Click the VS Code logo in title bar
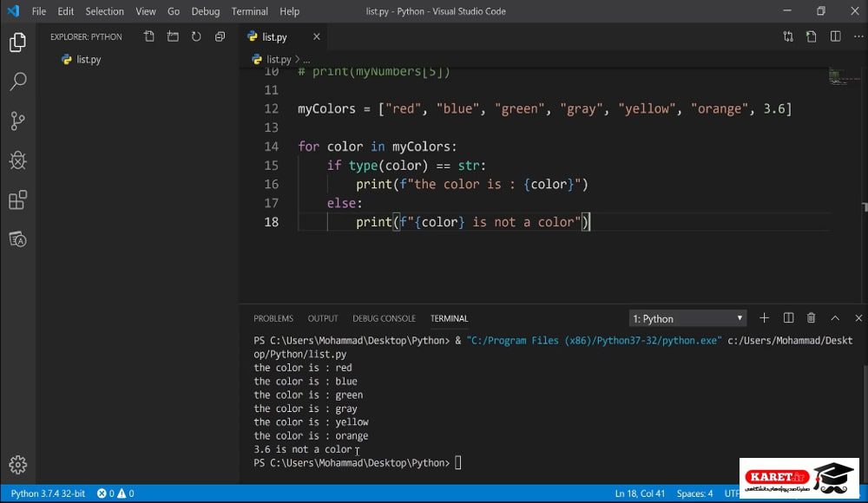 [13, 11]
